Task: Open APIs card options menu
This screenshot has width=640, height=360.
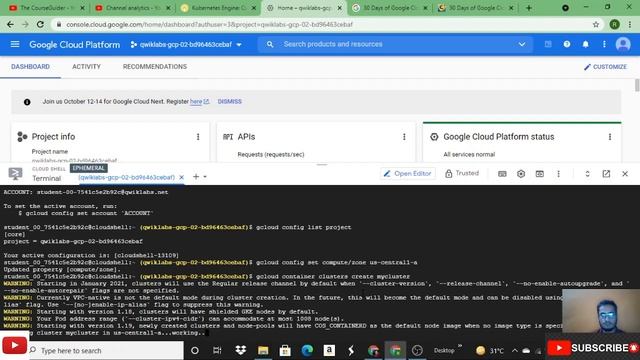Action: pyautogui.click(x=404, y=137)
